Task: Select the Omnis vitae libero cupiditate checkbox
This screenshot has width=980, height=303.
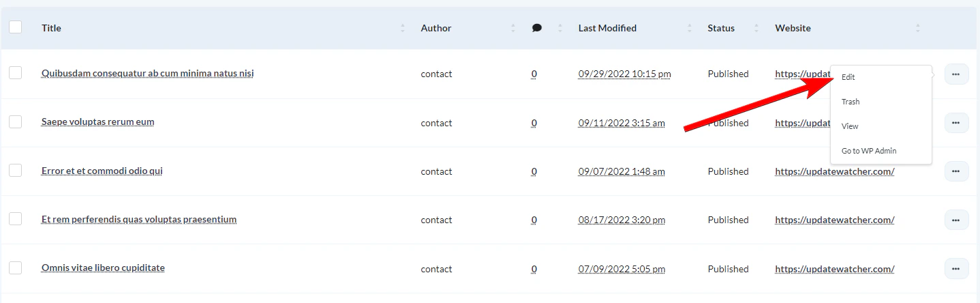Action: [15, 268]
